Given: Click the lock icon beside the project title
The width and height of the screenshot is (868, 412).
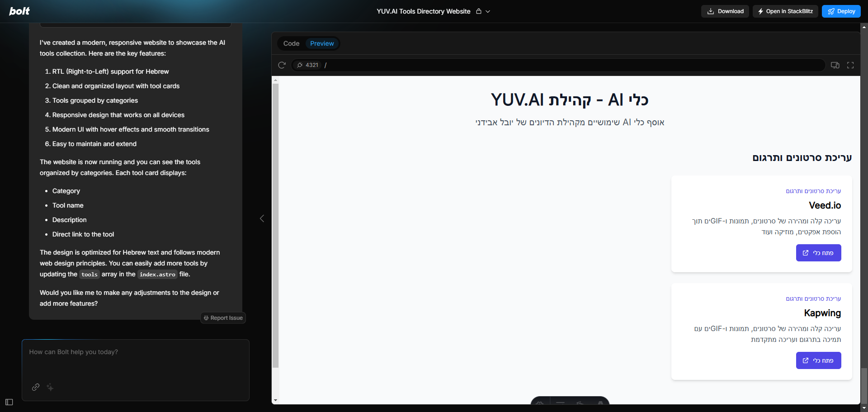Looking at the screenshot, I should click(479, 11).
